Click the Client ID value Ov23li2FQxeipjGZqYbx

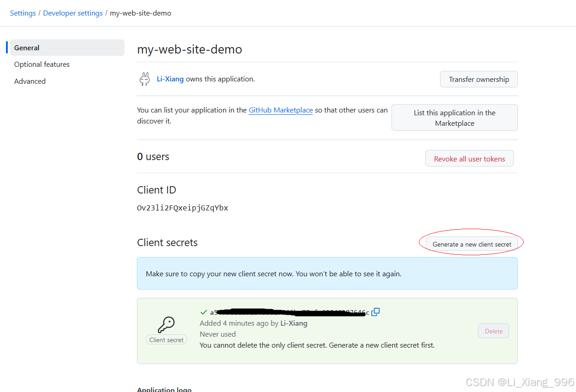(x=183, y=208)
